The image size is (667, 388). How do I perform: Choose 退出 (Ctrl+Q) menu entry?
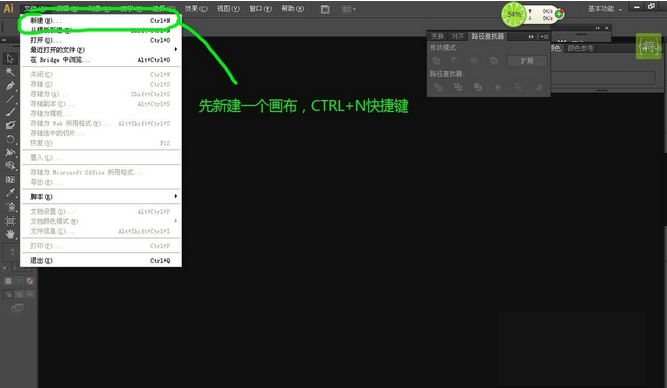(x=101, y=260)
